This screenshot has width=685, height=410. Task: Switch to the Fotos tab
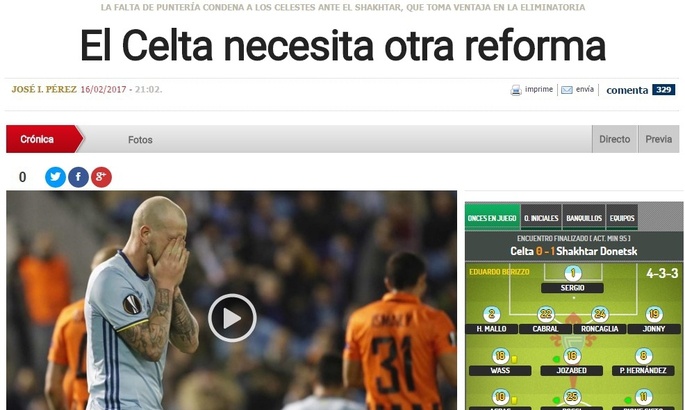(140, 140)
